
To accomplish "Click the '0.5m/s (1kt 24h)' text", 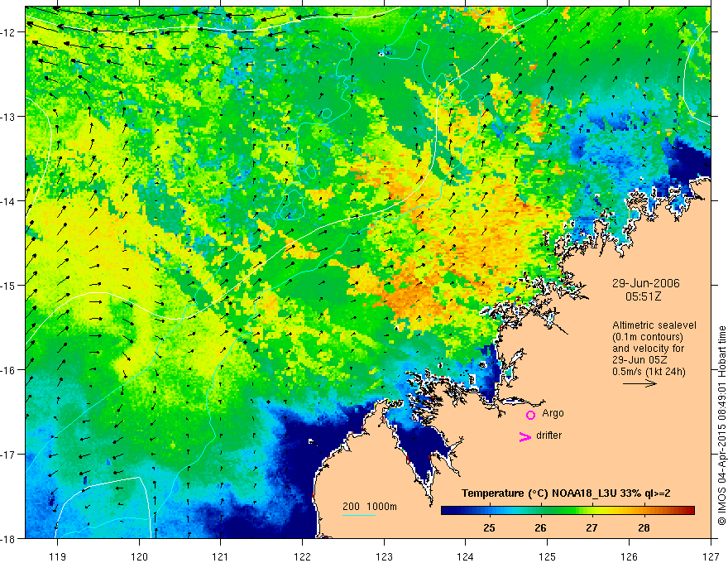I will [649, 372].
